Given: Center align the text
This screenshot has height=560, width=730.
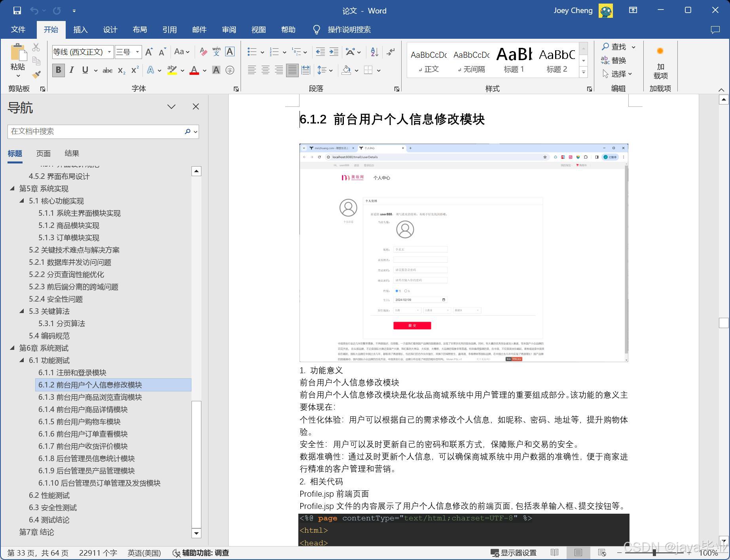Looking at the screenshot, I should tap(265, 70).
